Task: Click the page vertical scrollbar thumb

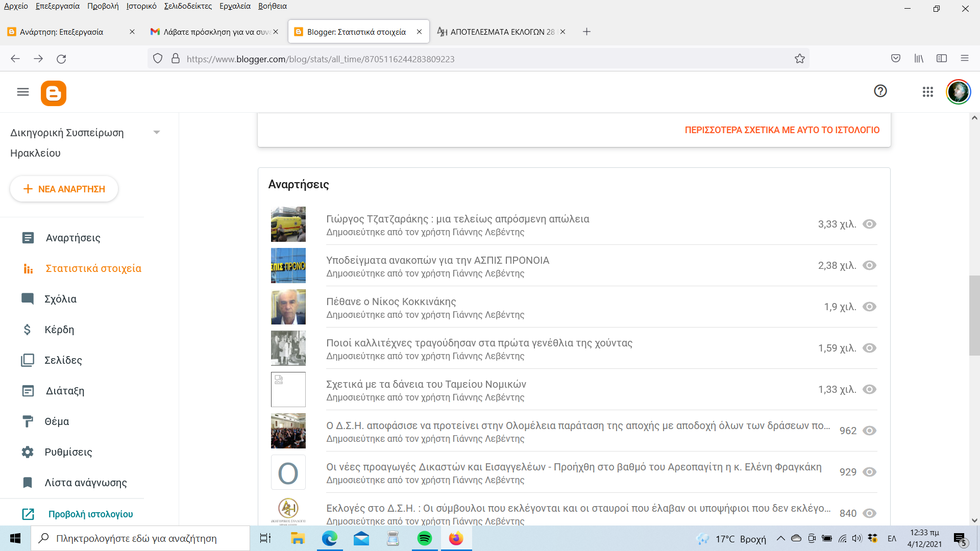Action: tap(974, 315)
